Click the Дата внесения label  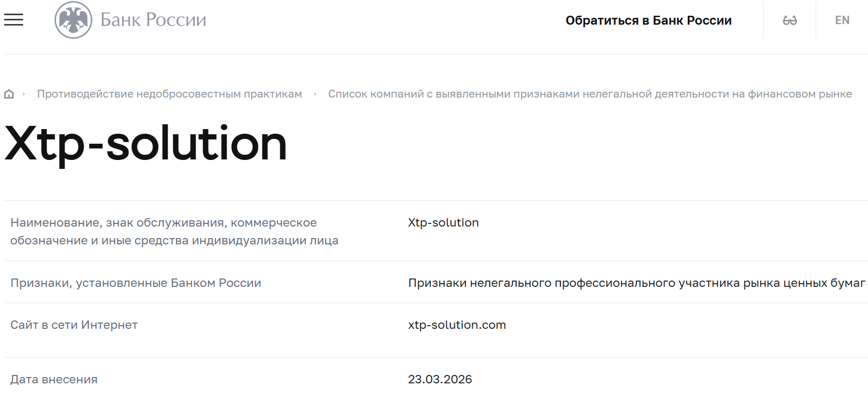[54, 379]
